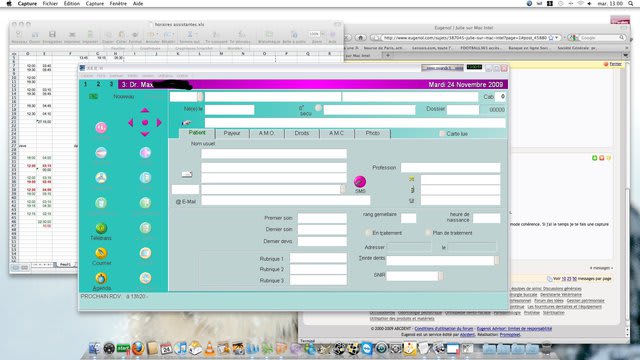Click the Nouveau button
The width and height of the screenshot is (640, 360).
(x=124, y=97)
